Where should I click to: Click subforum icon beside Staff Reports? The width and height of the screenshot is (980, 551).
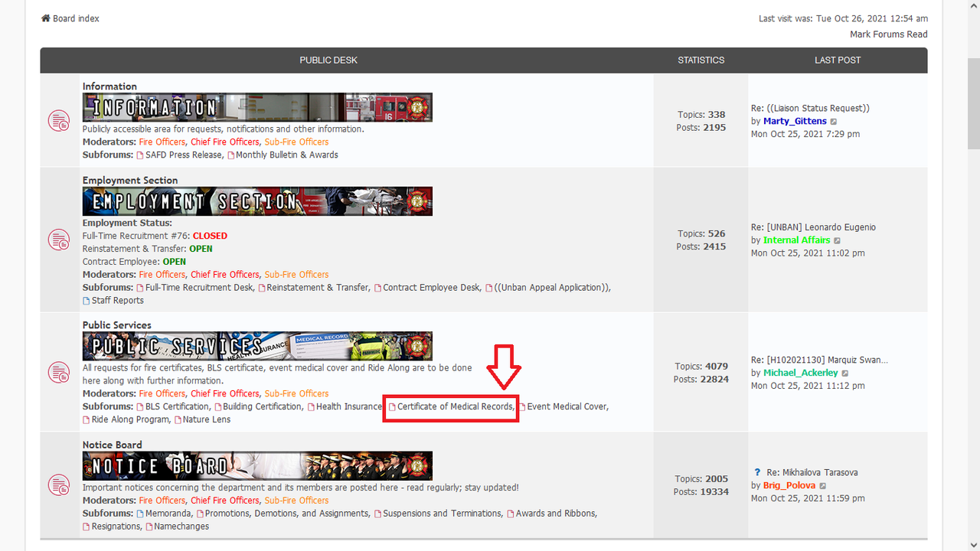pos(87,301)
